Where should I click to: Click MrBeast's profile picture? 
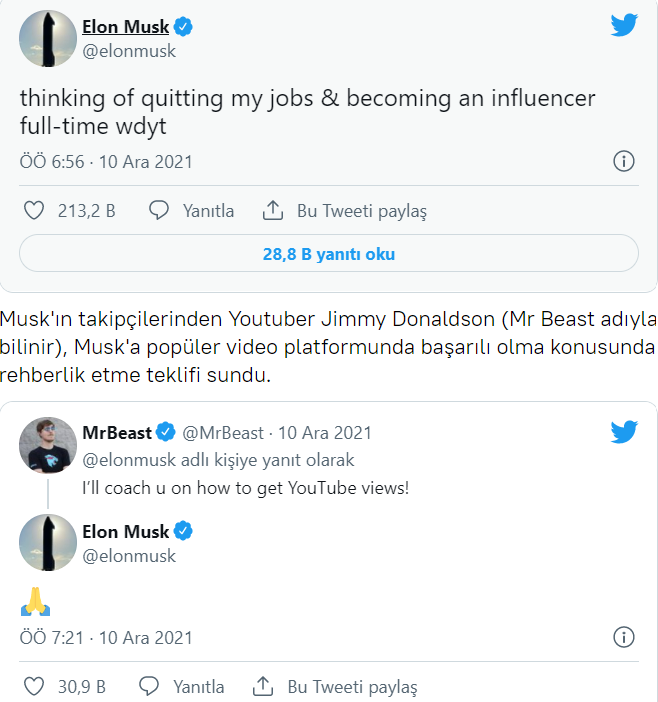click(x=48, y=445)
